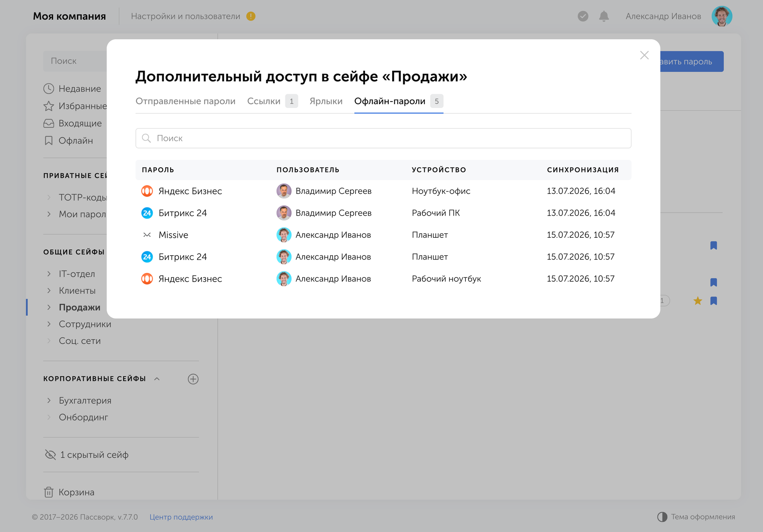Screen dimensions: 763x532
Task: Select the Соц. сети safe
Action: pos(80,341)
